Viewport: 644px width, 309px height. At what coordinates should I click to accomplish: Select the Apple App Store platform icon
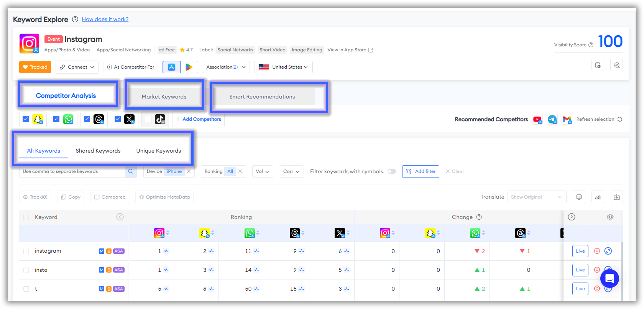[171, 67]
